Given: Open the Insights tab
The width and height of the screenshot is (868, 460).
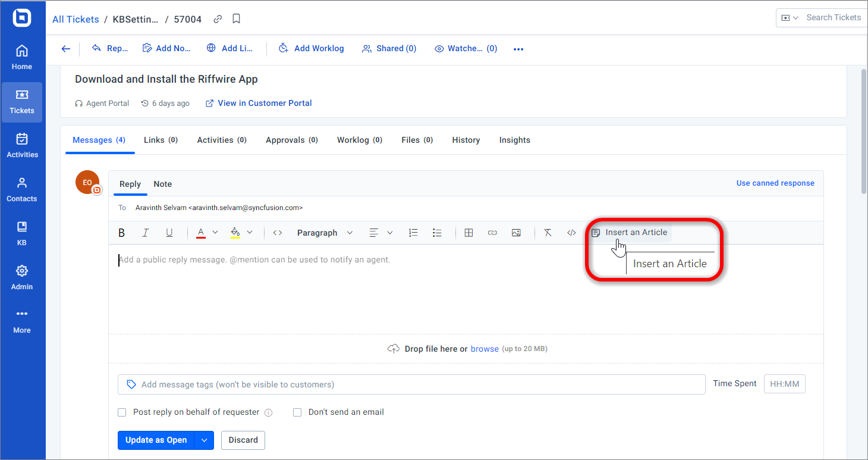Looking at the screenshot, I should [515, 140].
